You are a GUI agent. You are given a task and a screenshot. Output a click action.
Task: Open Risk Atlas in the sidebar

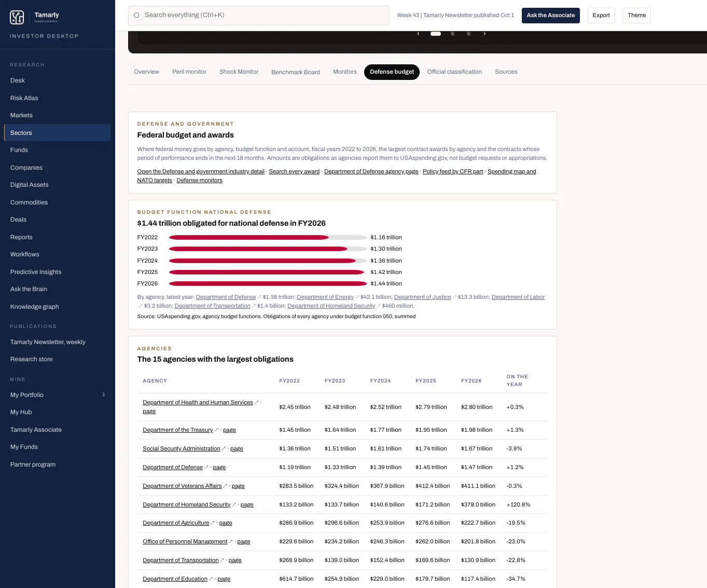tap(58, 98)
